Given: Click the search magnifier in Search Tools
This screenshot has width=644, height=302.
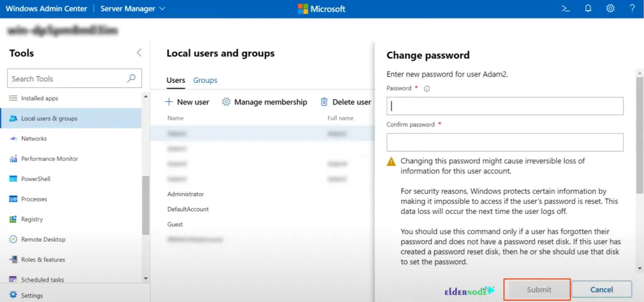Looking at the screenshot, I should point(131,78).
